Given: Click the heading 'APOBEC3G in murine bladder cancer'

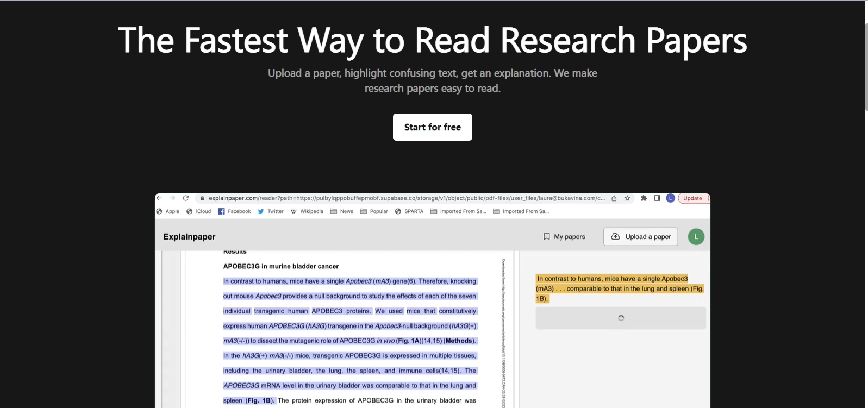Looking at the screenshot, I should click(x=281, y=266).
